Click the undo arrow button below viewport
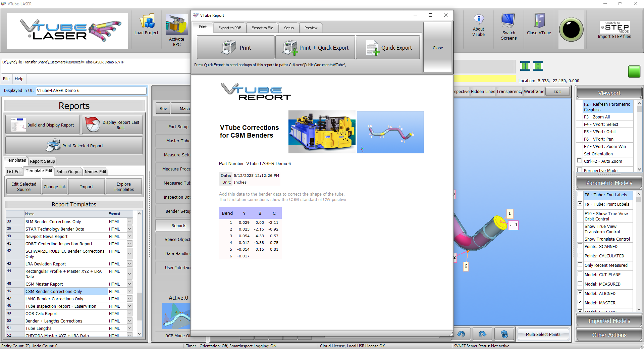Screen dimensions: 644x349 [x=461, y=334]
